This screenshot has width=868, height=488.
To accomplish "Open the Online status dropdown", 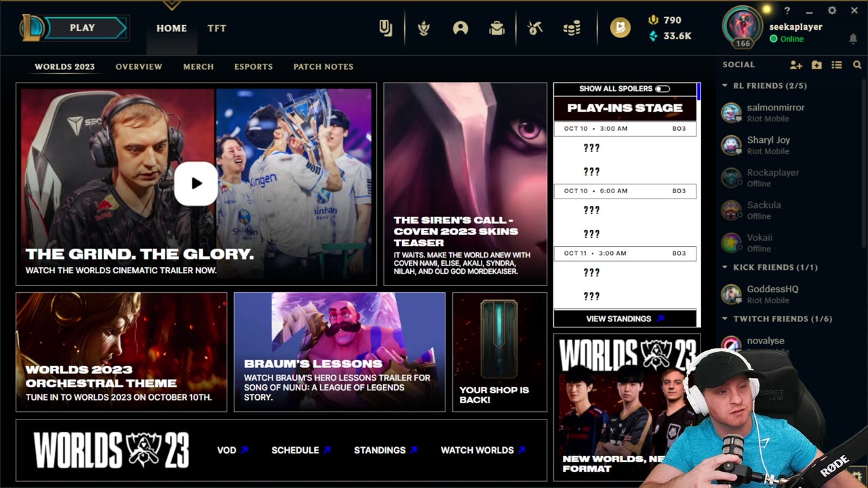I will tap(787, 39).
